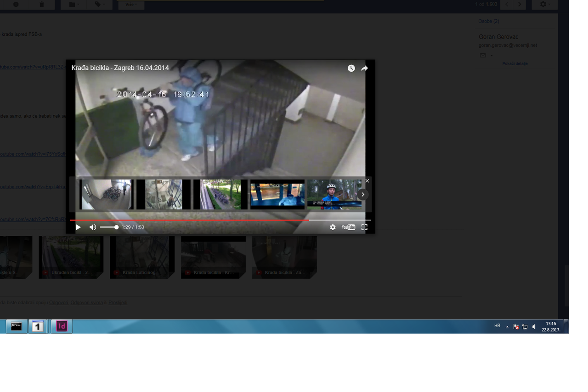588x392 pixels.
Task: Toggle fullscreen mode in the video player
Action: [x=364, y=227]
